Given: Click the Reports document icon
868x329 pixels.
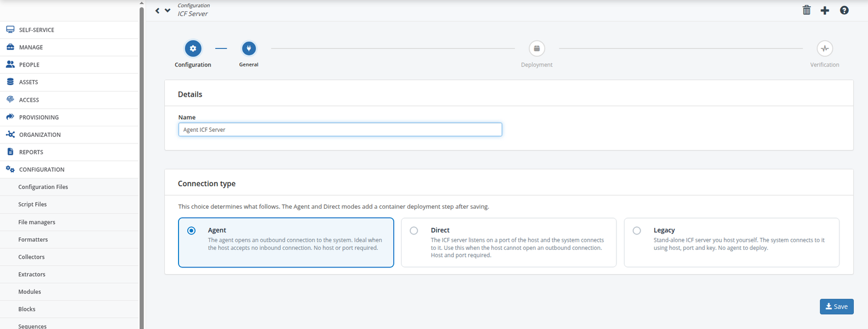Looking at the screenshot, I should click(10, 152).
